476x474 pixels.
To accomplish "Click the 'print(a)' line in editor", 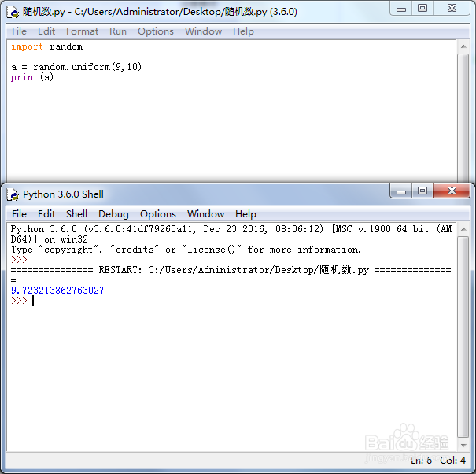I will (x=32, y=77).
